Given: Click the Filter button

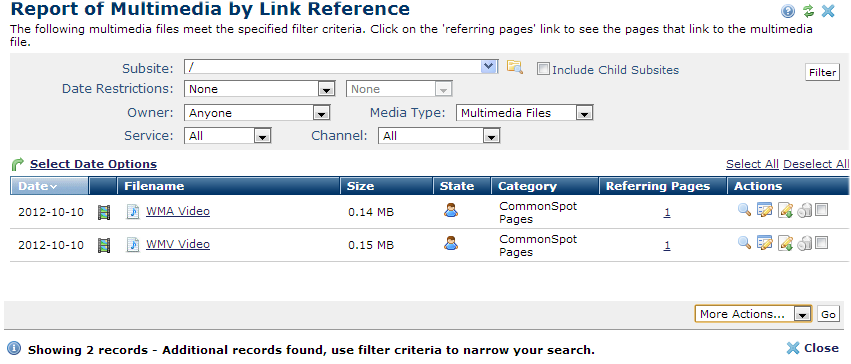Looking at the screenshot, I should click(822, 72).
